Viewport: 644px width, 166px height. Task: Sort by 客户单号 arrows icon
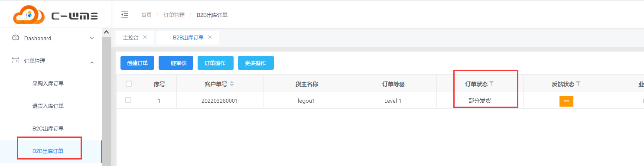coord(232,84)
